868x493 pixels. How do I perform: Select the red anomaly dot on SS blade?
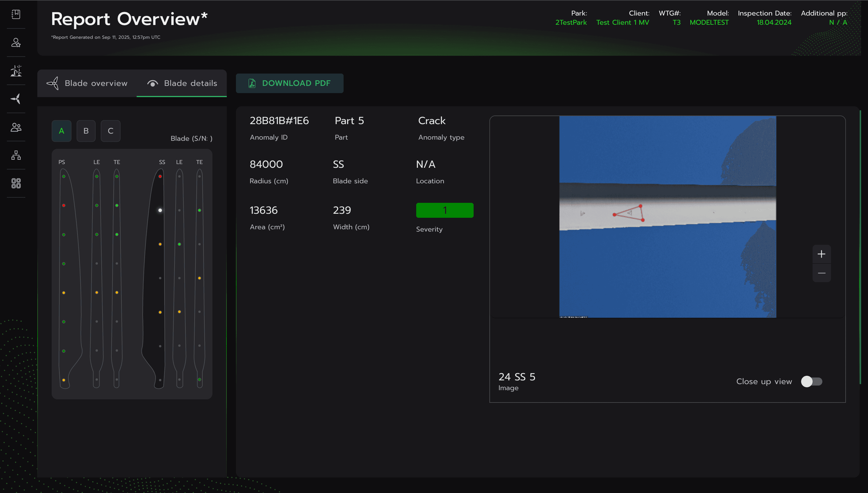(160, 176)
